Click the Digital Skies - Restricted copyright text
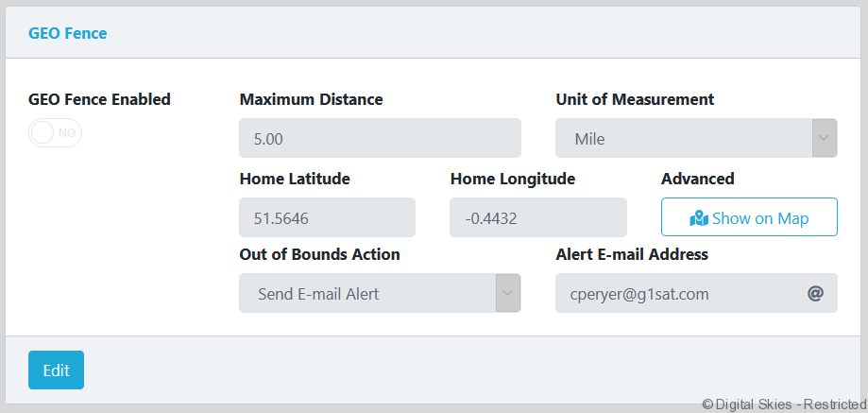868x413 pixels. 784,404
